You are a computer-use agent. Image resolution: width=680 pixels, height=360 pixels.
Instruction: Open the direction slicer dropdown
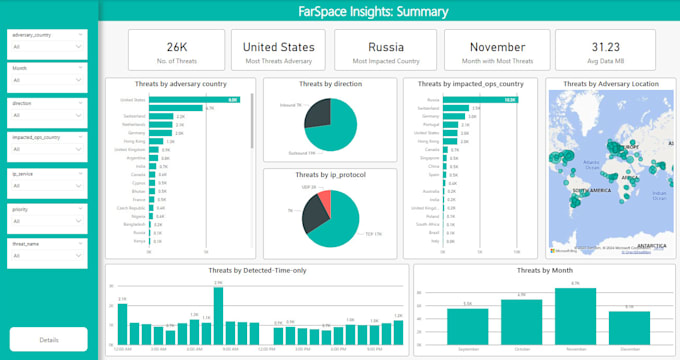pyautogui.click(x=47, y=115)
